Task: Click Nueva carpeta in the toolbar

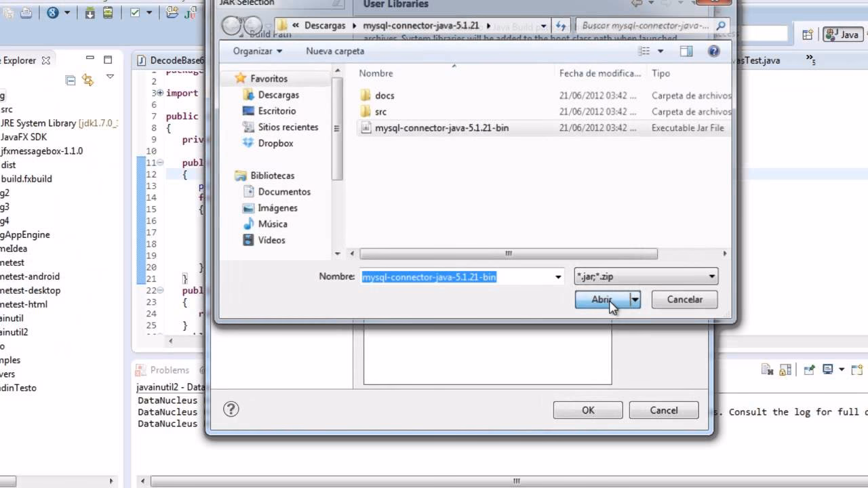Action: tap(335, 51)
